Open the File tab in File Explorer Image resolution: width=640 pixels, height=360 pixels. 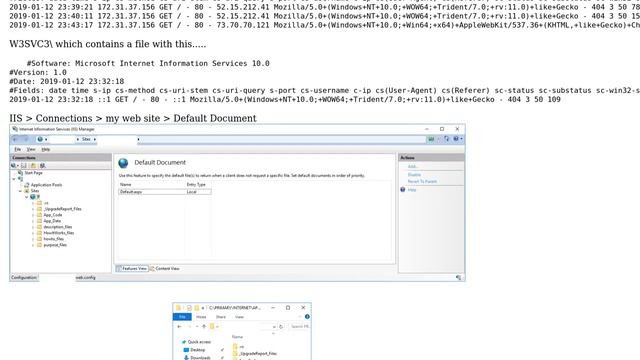(x=182, y=317)
